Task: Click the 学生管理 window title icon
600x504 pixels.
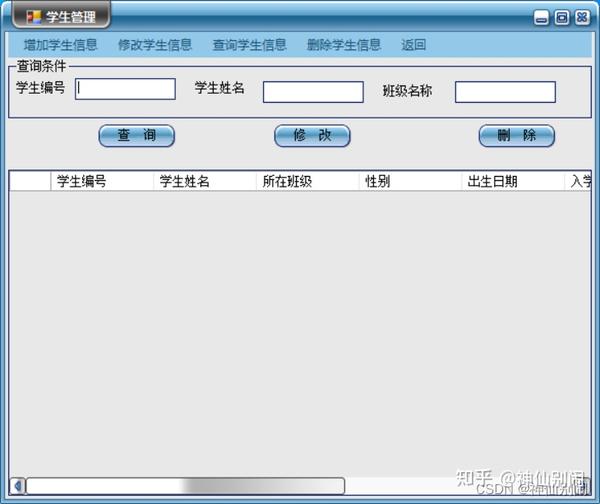Action: pos(33,17)
